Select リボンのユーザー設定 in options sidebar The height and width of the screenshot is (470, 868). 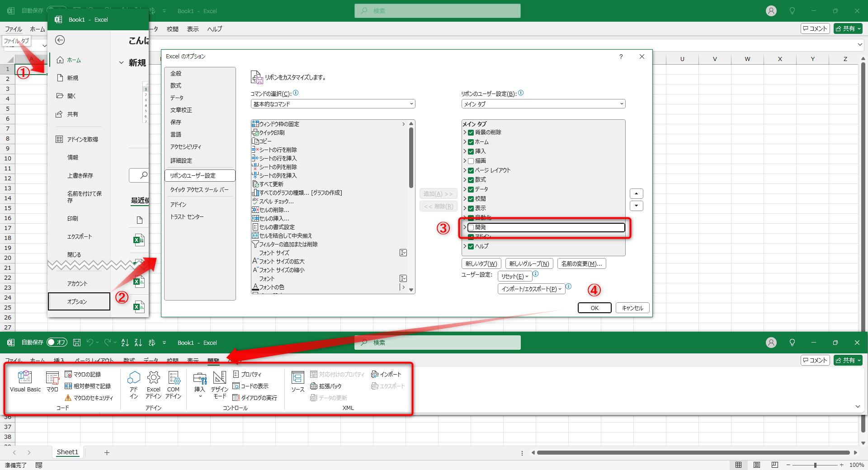pos(200,175)
